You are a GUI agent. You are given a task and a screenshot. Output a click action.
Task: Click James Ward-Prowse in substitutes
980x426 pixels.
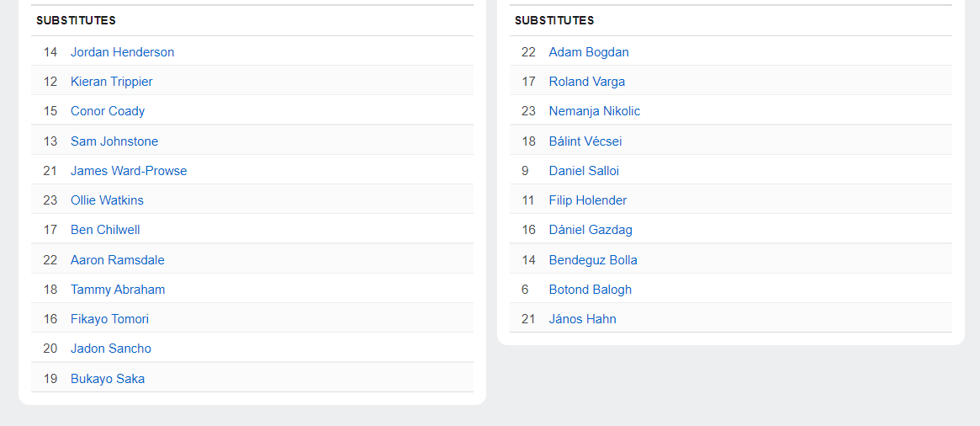(x=129, y=171)
